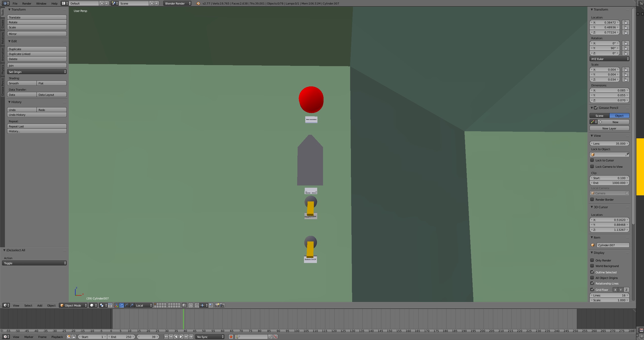Click the New Layer grease pencil button
Image resolution: width=644 pixels, height=340 pixels.
point(609,128)
